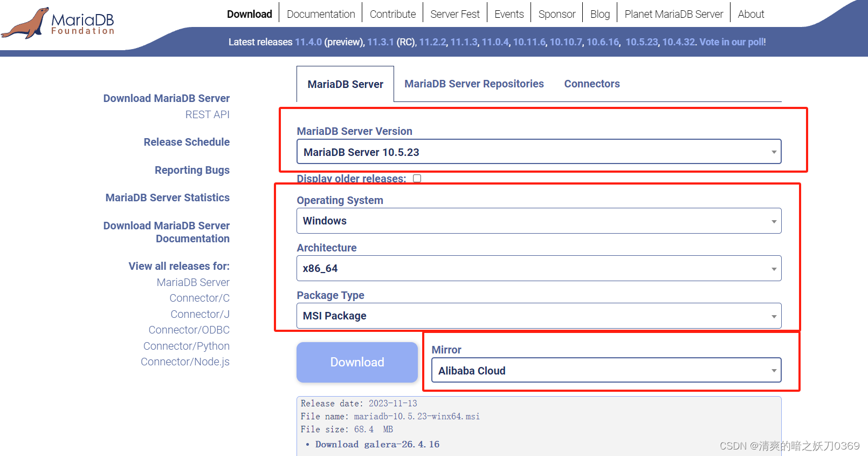Open the Release Schedule link
868x456 pixels.
tap(187, 142)
